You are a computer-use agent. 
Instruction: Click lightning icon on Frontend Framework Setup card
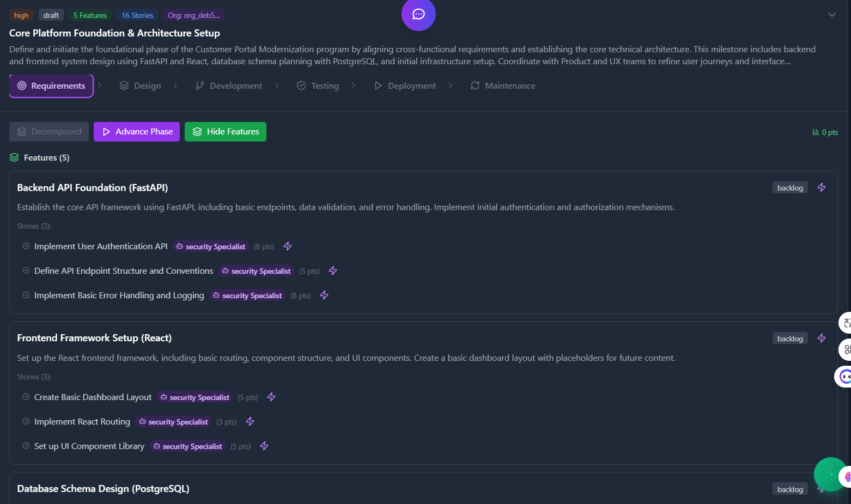pos(822,339)
